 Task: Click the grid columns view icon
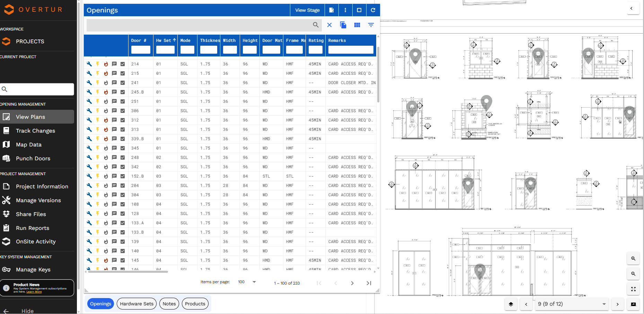coord(357,25)
